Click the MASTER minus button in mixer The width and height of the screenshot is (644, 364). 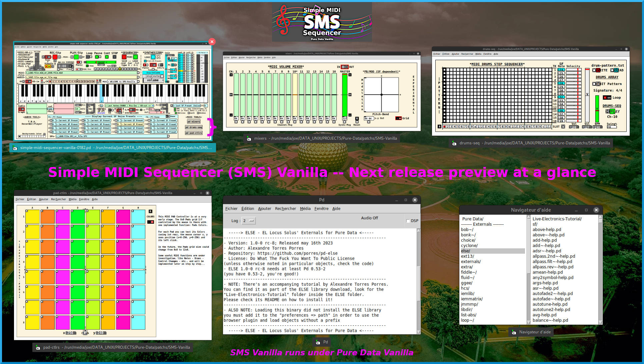tap(350, 115)
